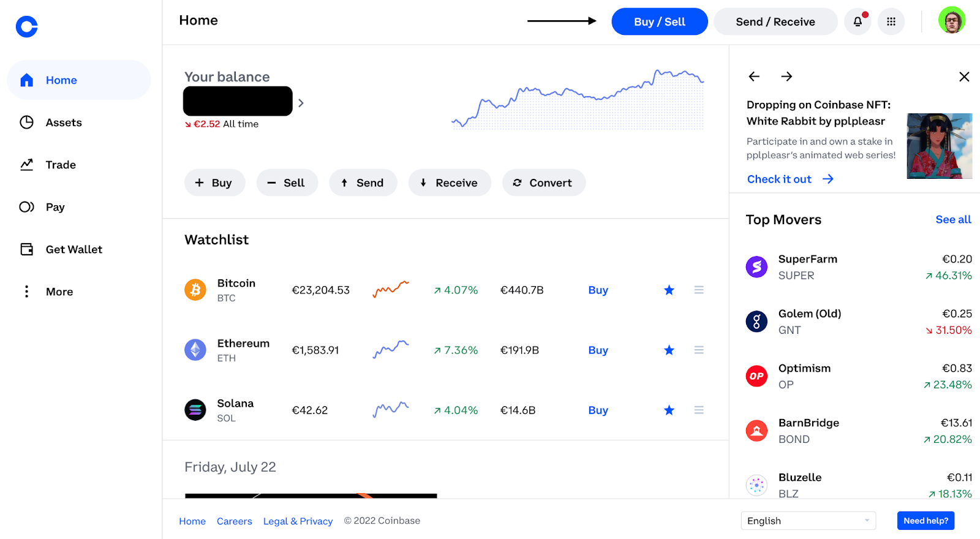The image size is (980, 539).
Task: Unstar Ethereum from watchlist
Action: pos(669,350)
